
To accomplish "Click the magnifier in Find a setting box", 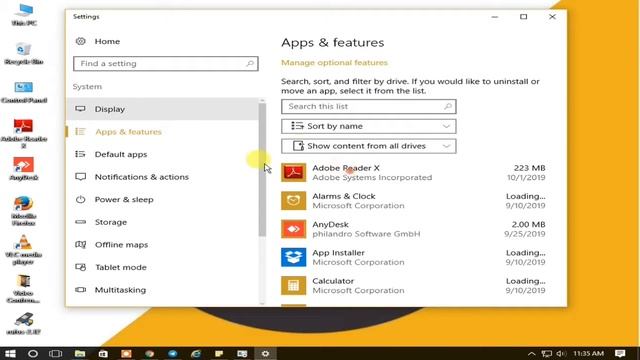I will 250,64.
